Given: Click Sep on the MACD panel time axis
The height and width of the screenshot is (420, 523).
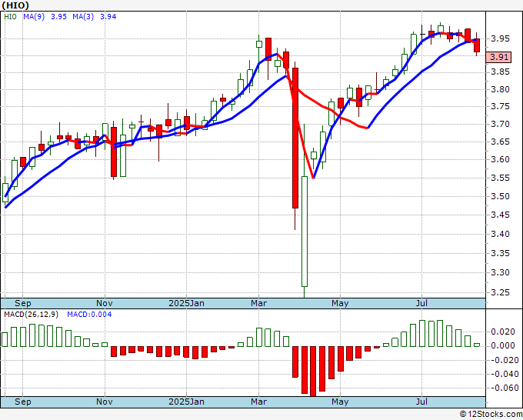Looking at the screenshot, I should tap(22, 402).
